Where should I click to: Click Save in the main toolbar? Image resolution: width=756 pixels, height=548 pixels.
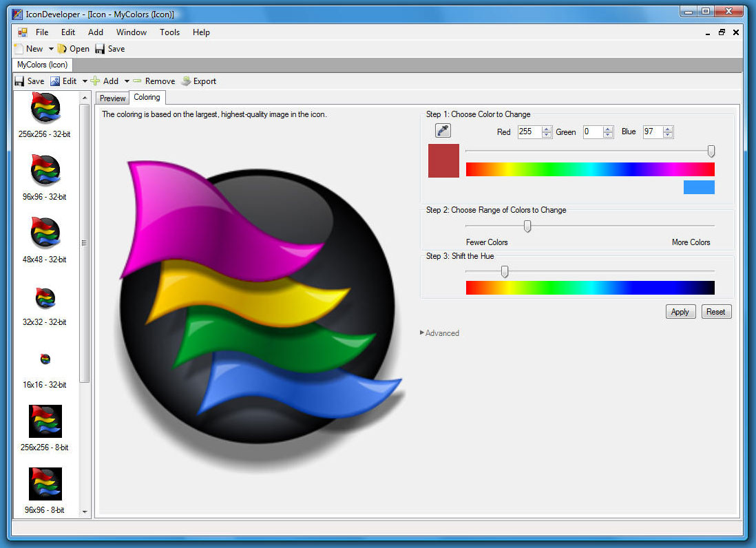tap(110, 49)
